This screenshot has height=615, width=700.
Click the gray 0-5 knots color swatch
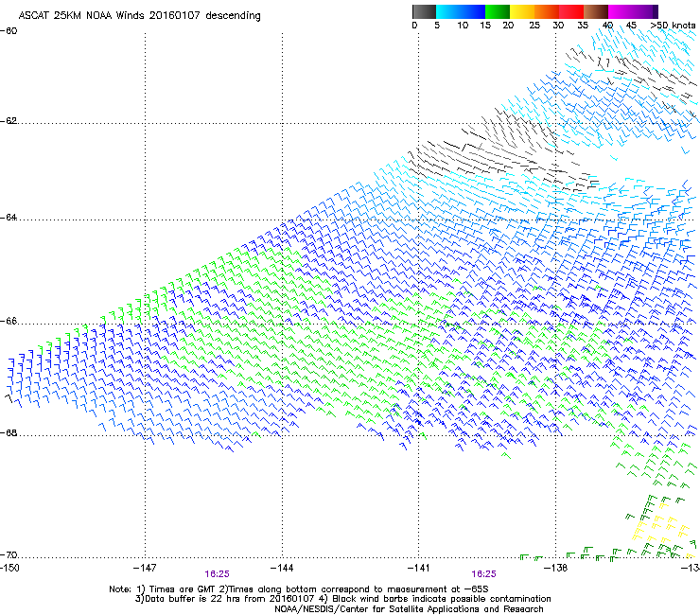click(x=424, y=11)
